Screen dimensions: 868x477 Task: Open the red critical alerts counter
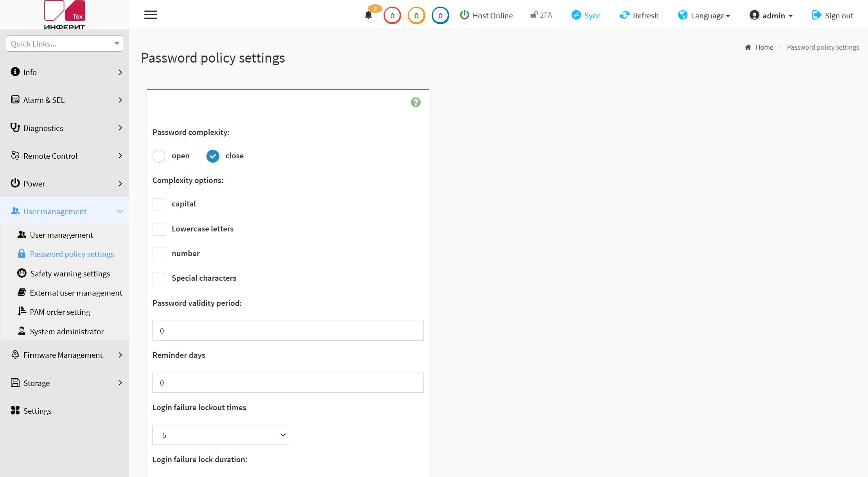click(392, 16)
